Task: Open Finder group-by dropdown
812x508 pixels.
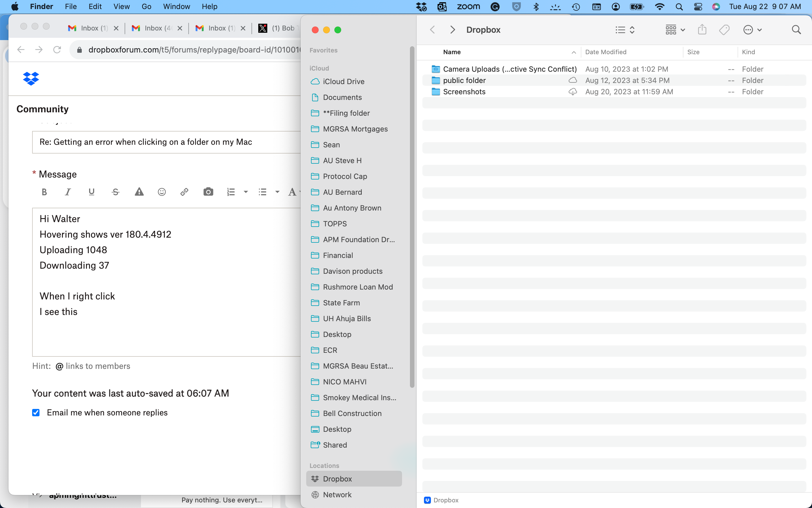Action: pos(675,30)
